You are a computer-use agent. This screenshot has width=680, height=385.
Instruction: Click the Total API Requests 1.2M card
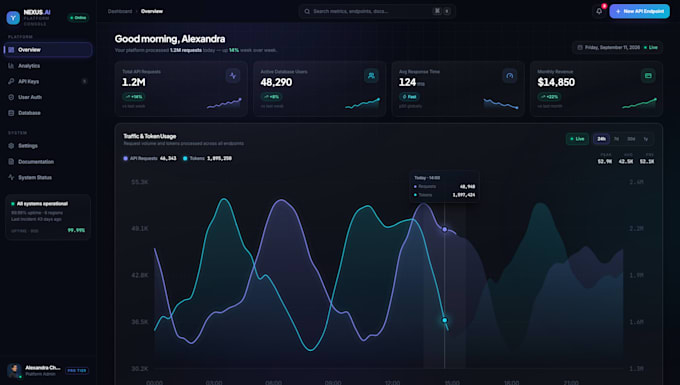181,89
